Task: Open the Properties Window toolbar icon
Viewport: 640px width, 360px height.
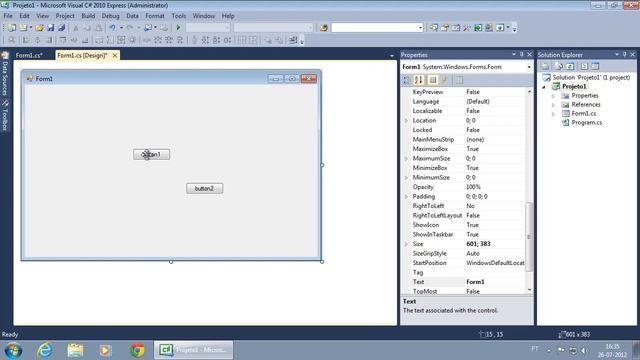Action: [x=445, y=28]
